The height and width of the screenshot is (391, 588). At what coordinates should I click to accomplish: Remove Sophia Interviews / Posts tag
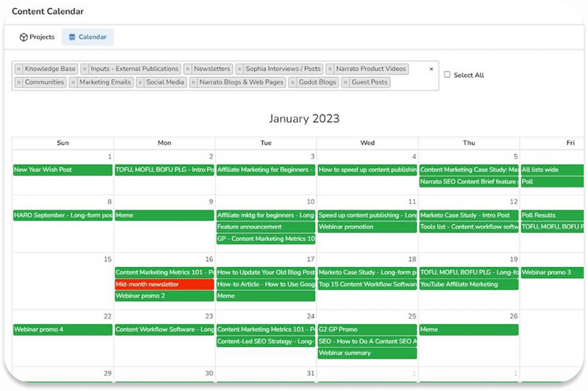coord(240,69)
